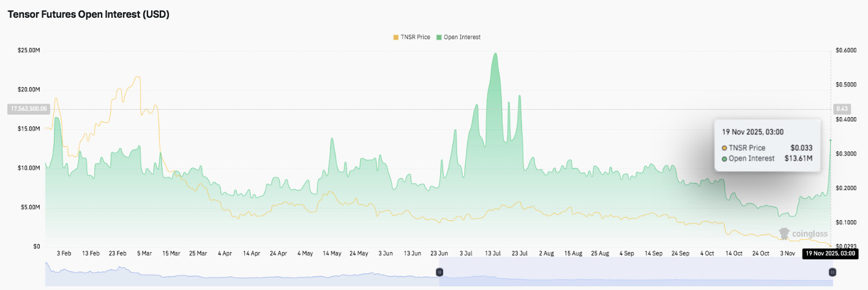Click the Tensor Futures Open Interest title
This screenshot has height=290, width=868.
pyautogui.click(x=88, y=15)
